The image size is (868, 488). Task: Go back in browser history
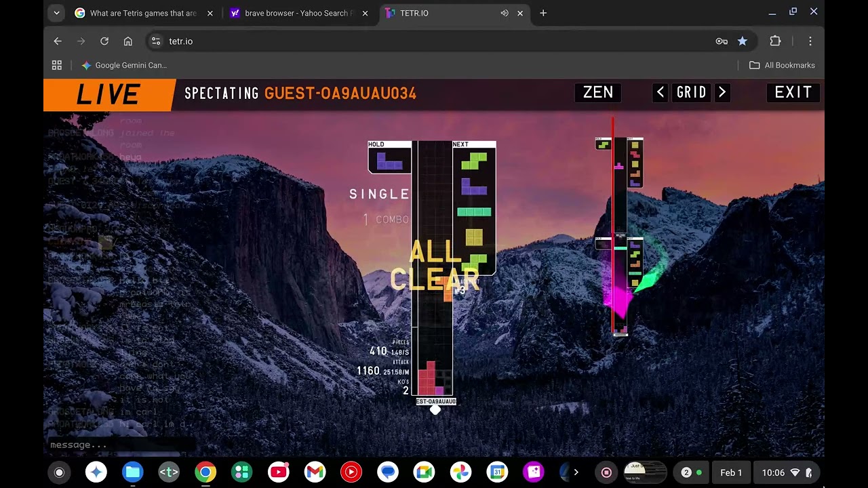coord(58,41)
